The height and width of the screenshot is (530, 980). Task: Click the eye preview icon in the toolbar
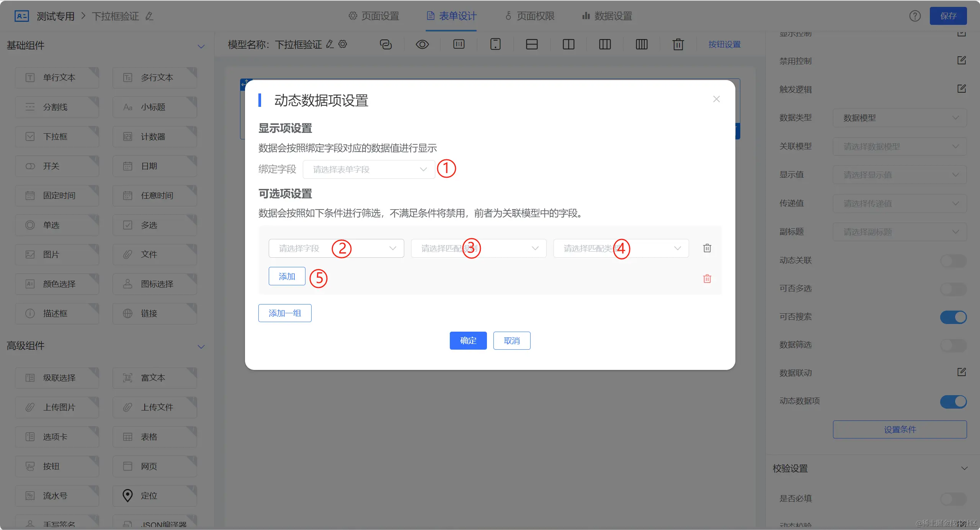pos(422,44)
